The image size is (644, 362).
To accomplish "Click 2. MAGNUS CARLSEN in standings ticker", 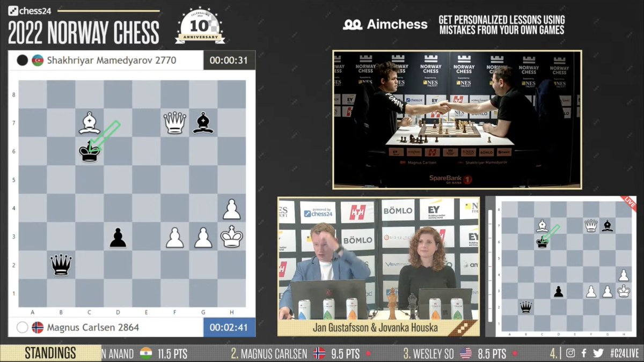I will (x=269, y=353).
